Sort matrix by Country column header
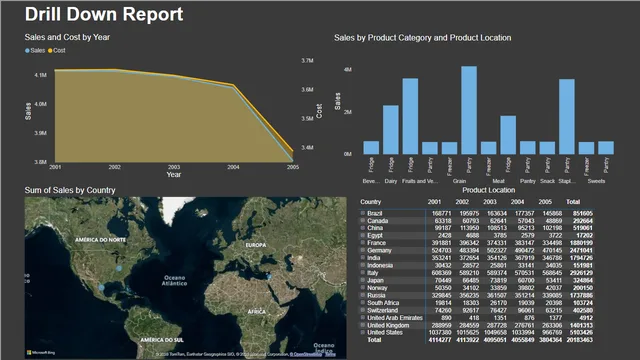The width and height of the screenshot is (640, 360). point(370,202)
